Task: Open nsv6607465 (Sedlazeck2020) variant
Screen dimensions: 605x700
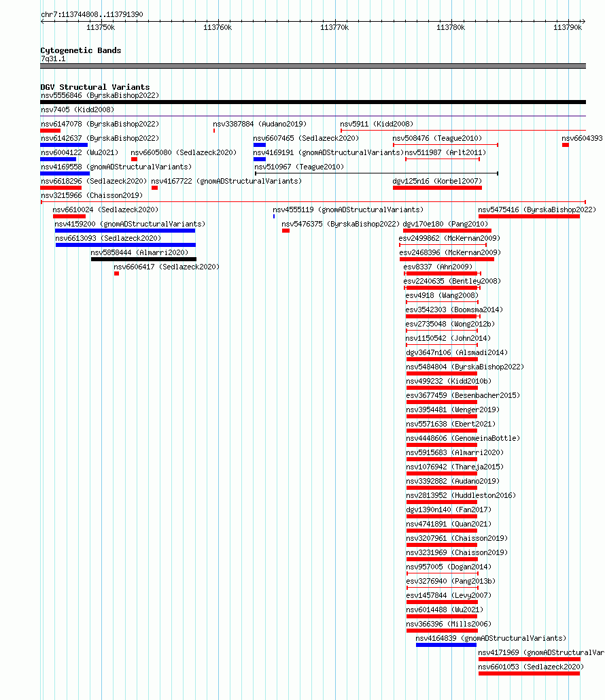Action: pyautogui.click(x=306, y=138)
